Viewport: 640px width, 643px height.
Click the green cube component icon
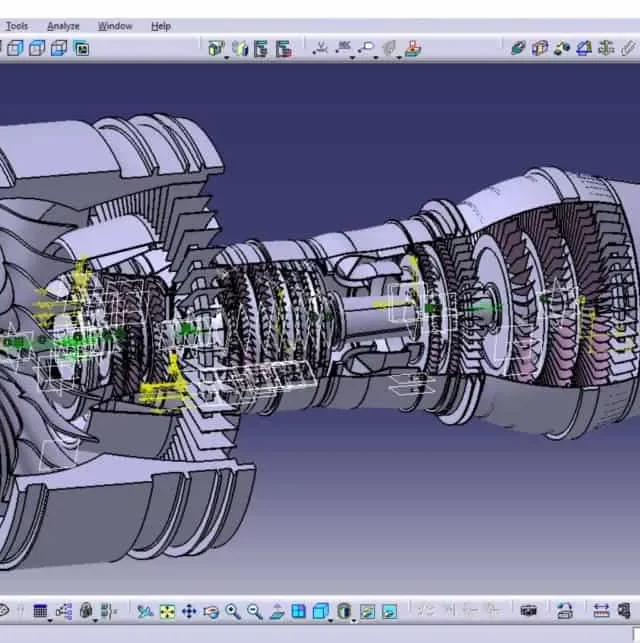[216, 48]
